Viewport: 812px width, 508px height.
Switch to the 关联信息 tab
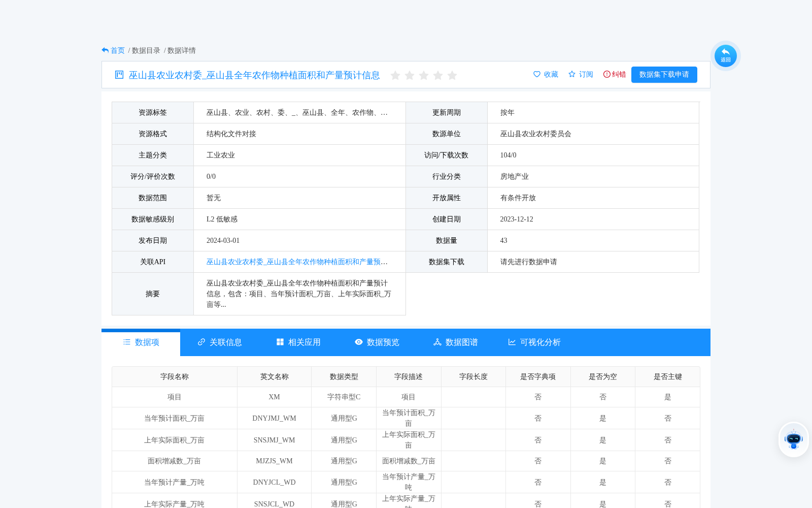(x=219, y=342)
